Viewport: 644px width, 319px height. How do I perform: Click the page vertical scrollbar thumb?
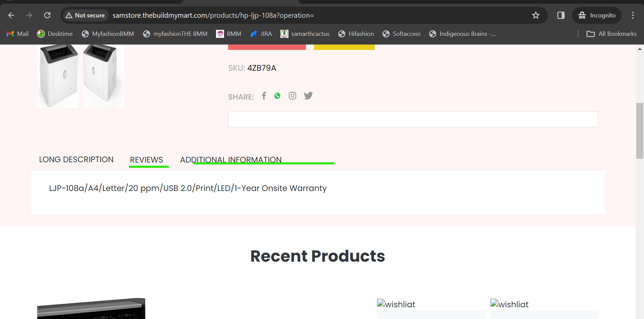(640, 131)
